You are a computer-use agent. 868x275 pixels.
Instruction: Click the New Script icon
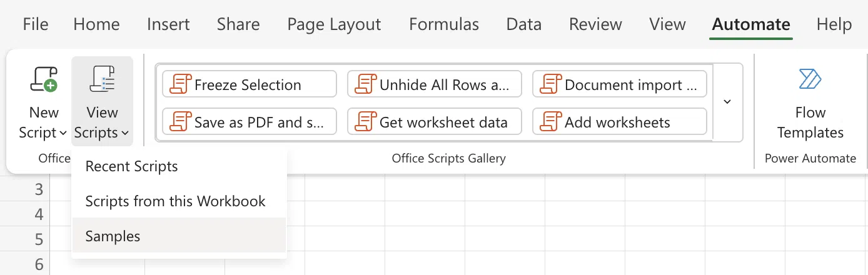tap(44, 81)
